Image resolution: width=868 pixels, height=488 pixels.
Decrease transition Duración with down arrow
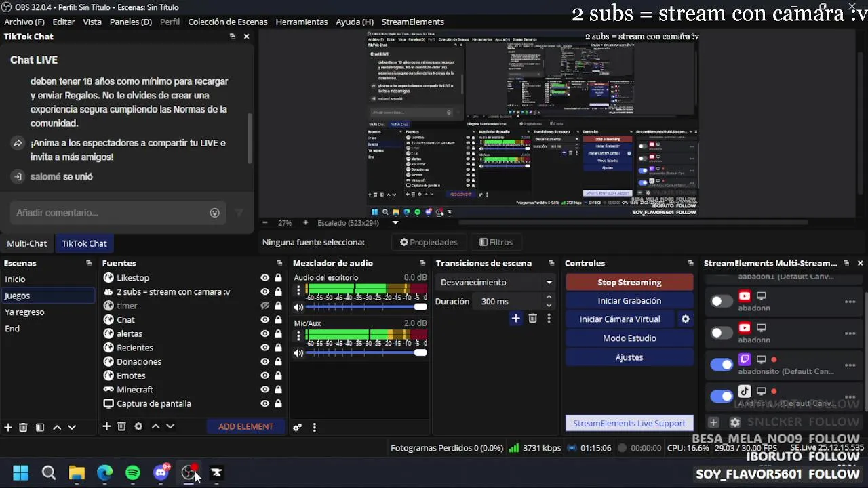549,306
